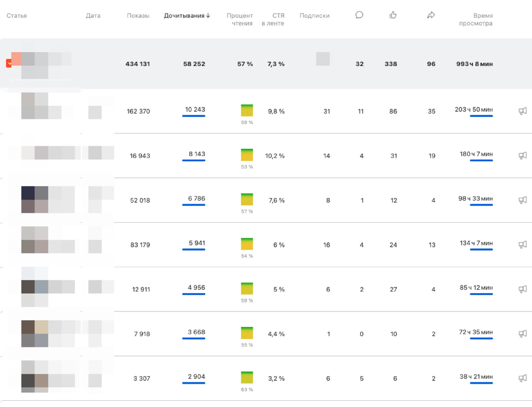The width and height of the screenshot is (532, 407).
Task: Click the Подписки column header
Action: pos(314,16)
